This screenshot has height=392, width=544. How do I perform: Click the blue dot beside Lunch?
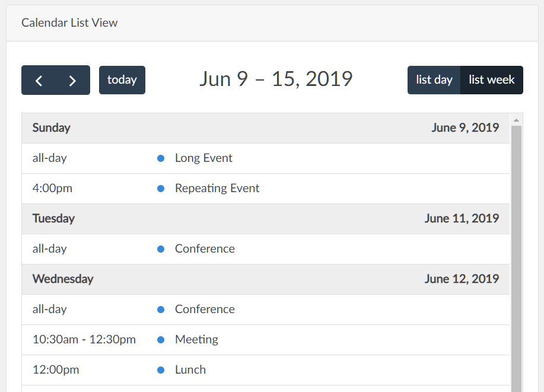(x=161, y=370)
